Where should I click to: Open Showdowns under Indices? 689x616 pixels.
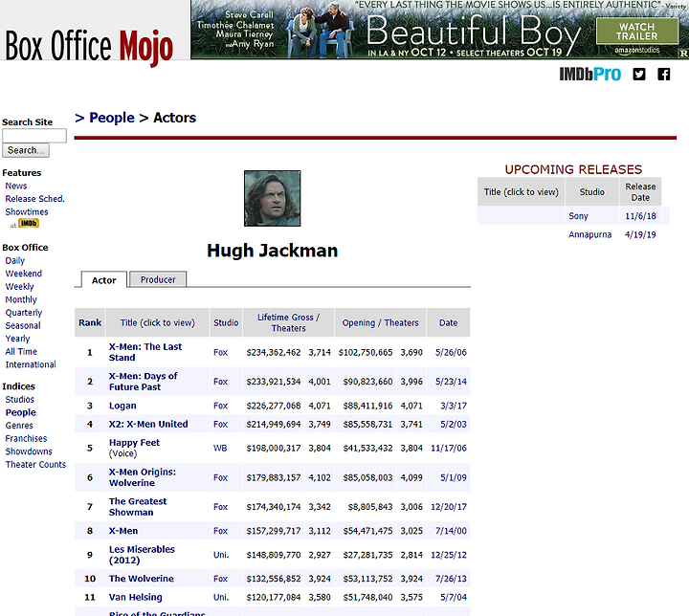pos(29,451)
